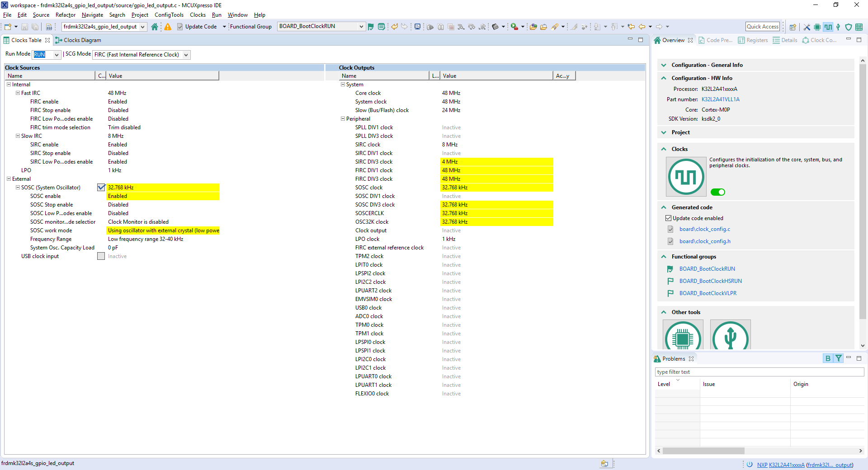This screenshot has width=868, height=470.
Task: Open the SCG Mode FIRC dropdown
Action: tap(186, 55)
